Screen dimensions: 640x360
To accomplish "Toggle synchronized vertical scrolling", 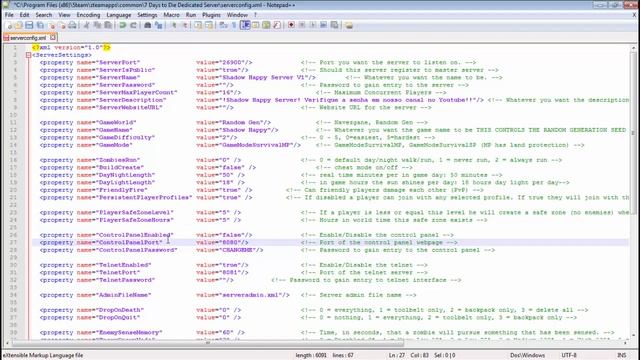I will pyautogui.click(x=198, y=25).
